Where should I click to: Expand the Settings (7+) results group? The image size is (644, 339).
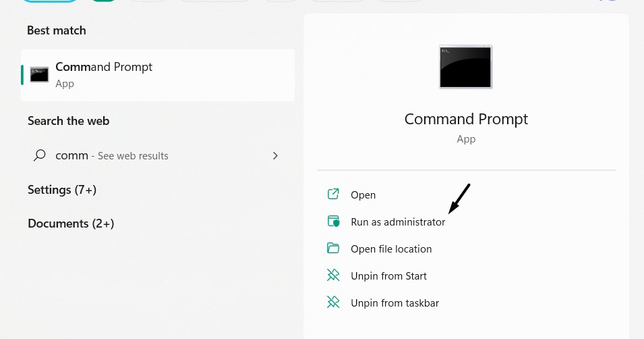pyautogui.click(x=62, y=190)
